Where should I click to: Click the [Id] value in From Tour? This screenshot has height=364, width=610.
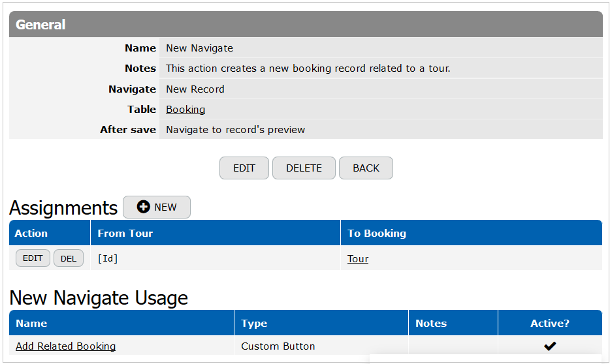coord(108,258)
